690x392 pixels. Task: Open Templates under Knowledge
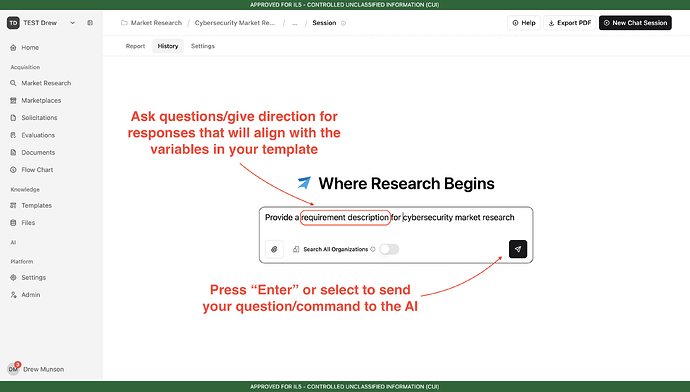(x=37, y=205)
